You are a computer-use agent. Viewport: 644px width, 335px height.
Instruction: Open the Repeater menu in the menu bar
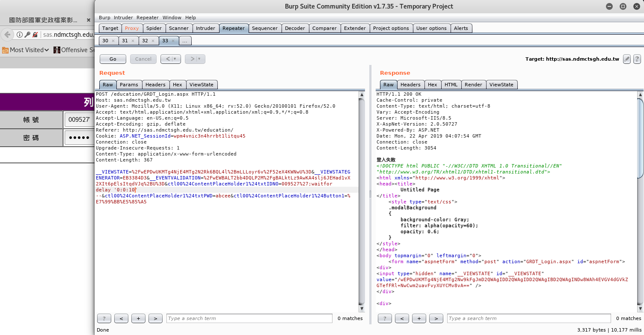[148, 18]
